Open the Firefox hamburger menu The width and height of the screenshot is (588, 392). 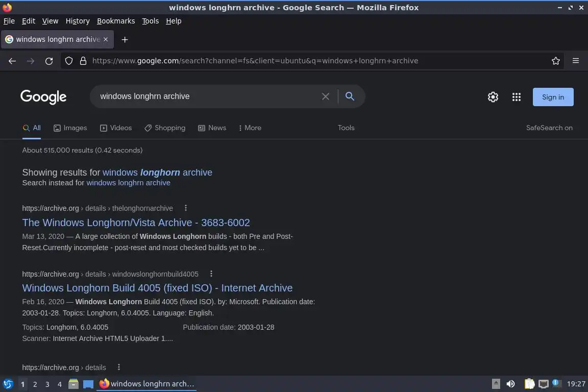[576, 61]
